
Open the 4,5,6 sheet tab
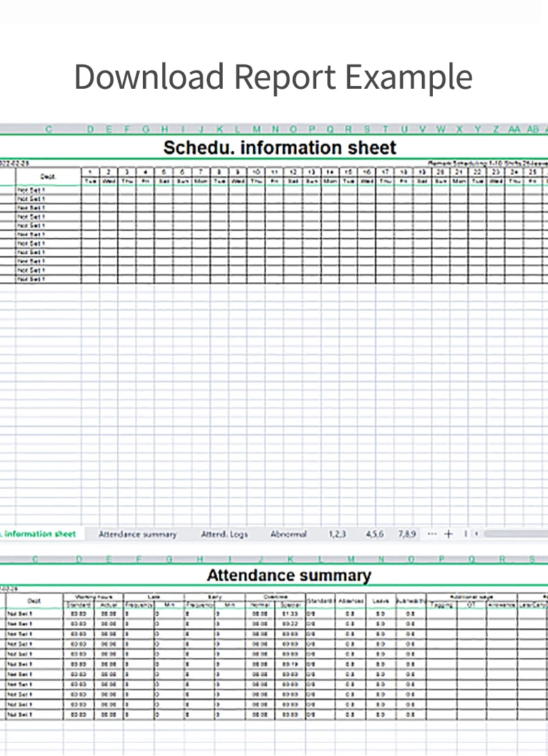coord(375,535)
